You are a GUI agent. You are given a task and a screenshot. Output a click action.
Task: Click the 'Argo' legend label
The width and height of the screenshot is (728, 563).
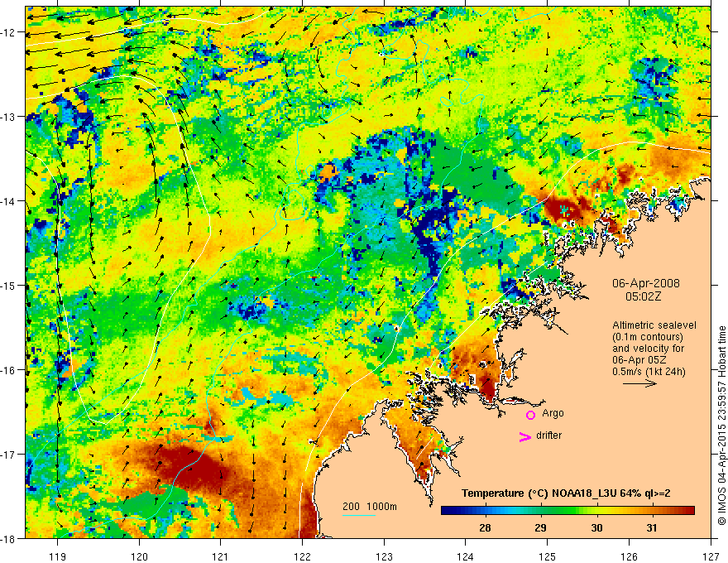click(553, 413)
